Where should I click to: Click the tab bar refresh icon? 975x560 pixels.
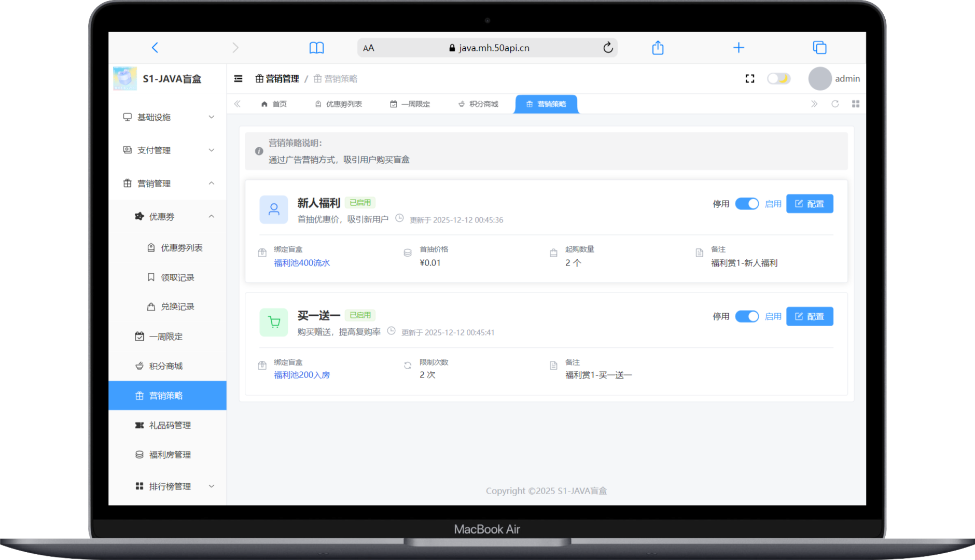[x=834, y=104]
